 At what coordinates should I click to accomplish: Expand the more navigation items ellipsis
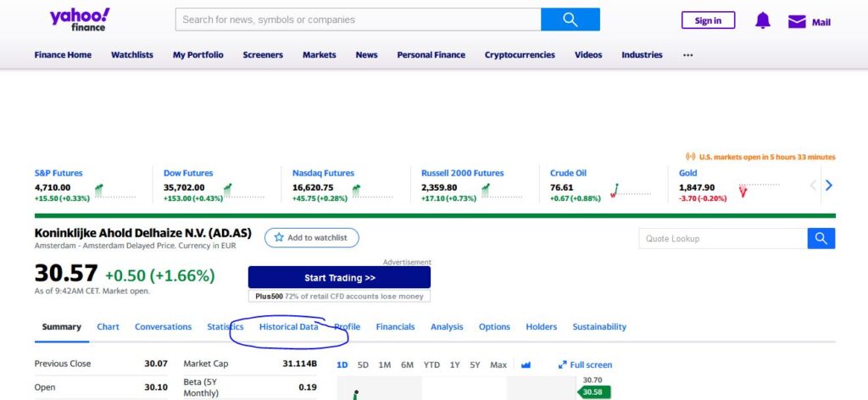[x=687, y=55]
